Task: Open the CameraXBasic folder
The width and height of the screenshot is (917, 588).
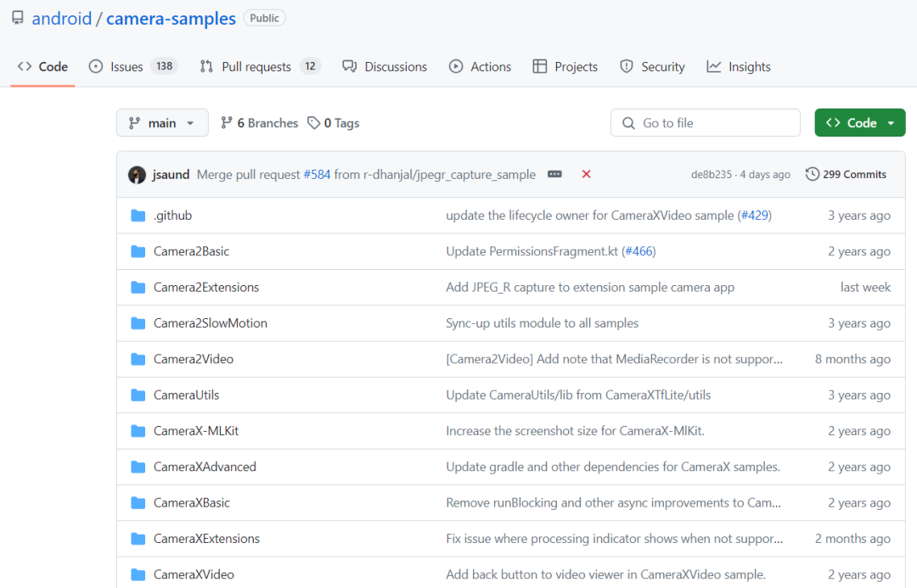Action: tap(191, 503)
